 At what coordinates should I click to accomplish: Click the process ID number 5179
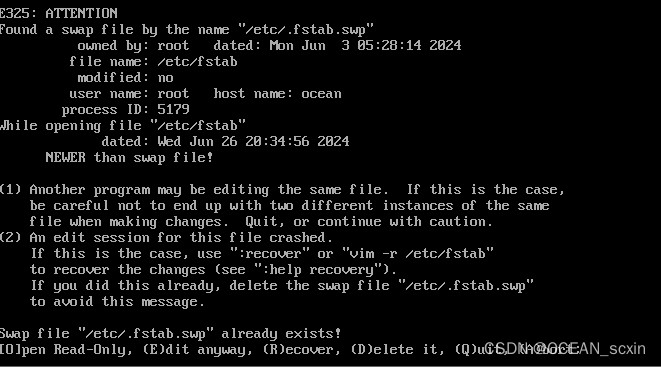click(173, 110)
